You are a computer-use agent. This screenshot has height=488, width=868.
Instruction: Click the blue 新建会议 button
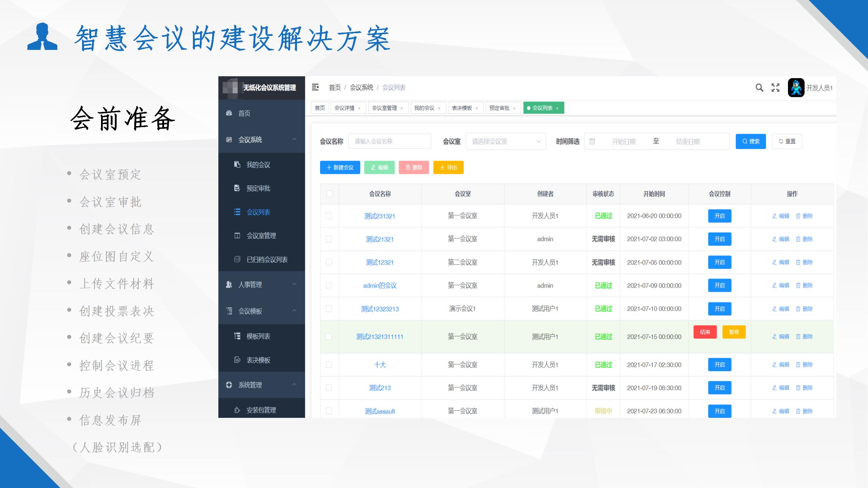tap(340, 167)
